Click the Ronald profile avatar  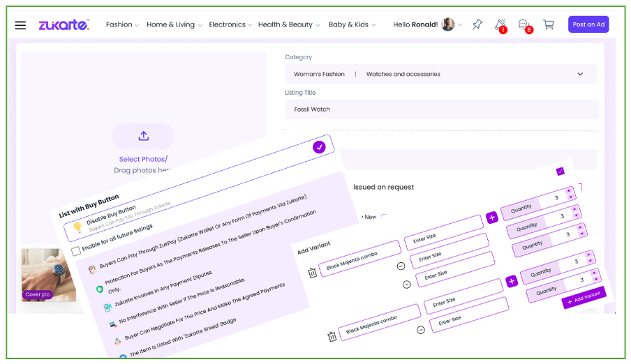click(x=448, y=24)
